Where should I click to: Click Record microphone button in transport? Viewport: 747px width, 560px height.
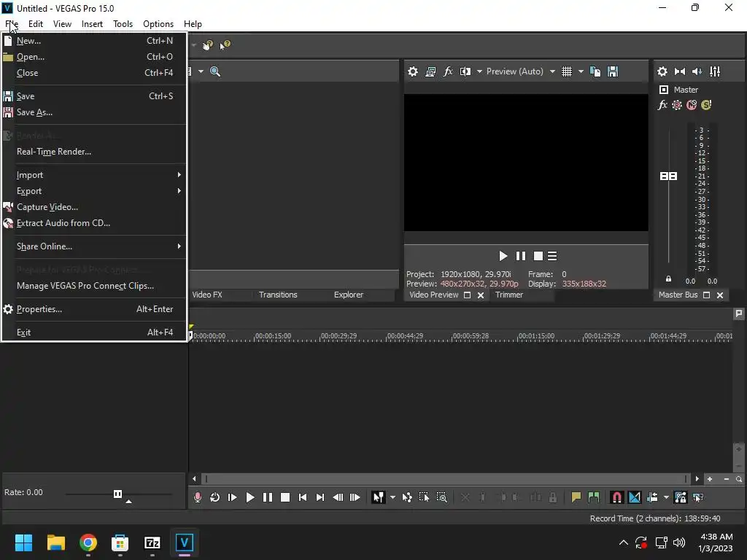pos(198,497)
